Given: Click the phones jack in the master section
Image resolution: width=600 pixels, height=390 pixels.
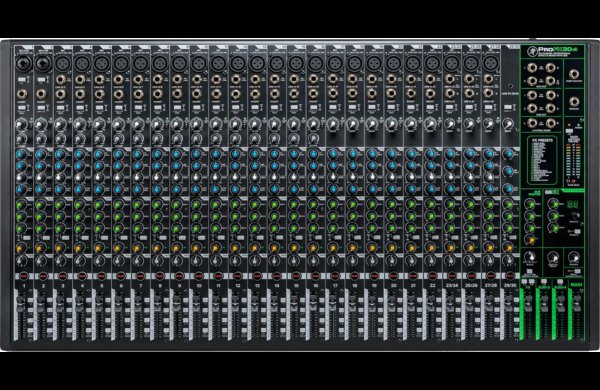Looking at the screenshot, I should [x=574, y=102].
